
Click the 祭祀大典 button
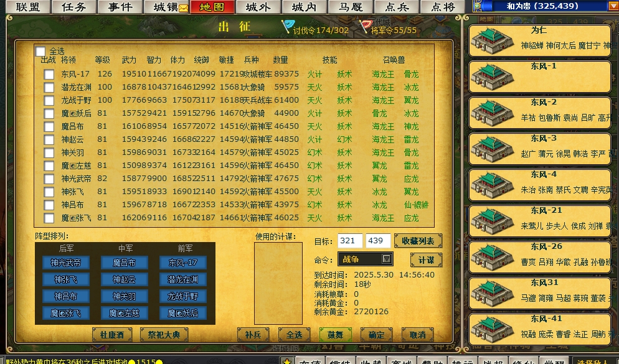164,335
